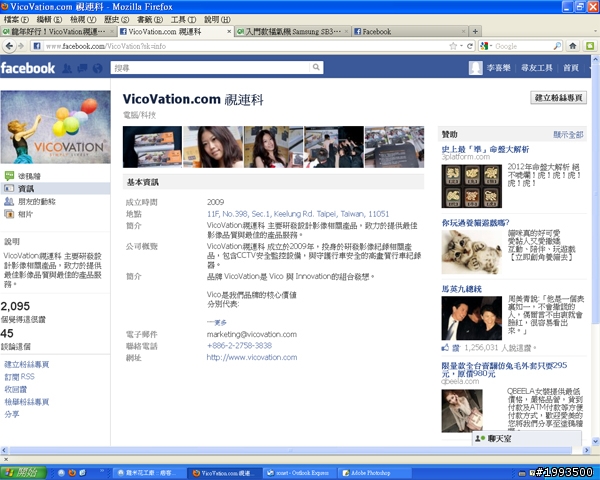Click the bookmark star in address bar
Image resolution: width=600 pixels, height=480 pixels.
[x=453, y=46]
